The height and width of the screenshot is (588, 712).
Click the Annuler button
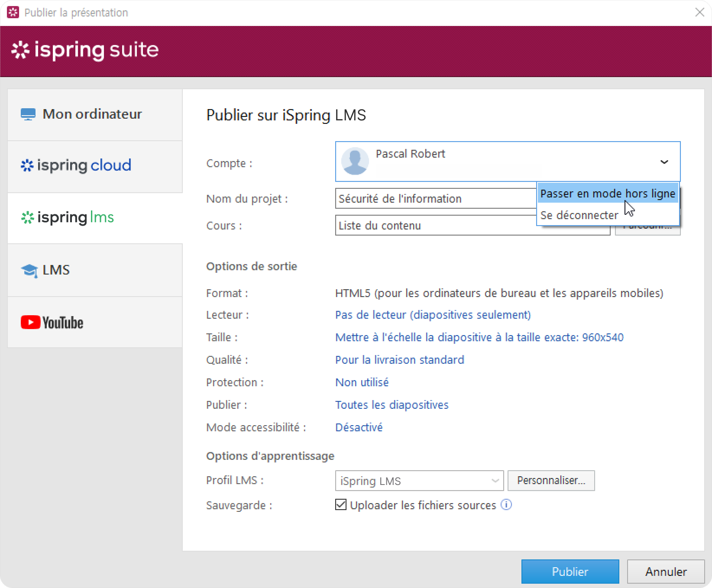(666, 572)
